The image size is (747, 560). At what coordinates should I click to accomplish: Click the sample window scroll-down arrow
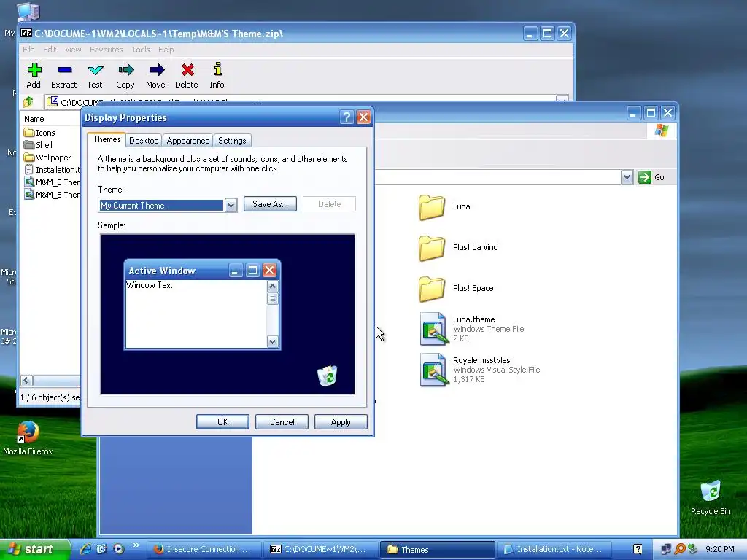pos(273,341)
